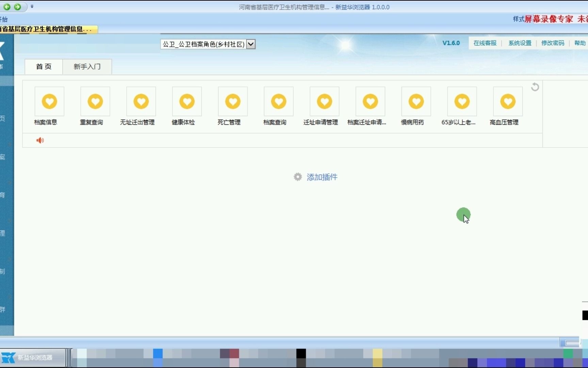This screenshot has width=588, height=368.
Task: Click the 添加插件 link
Action: (x=322, y=177)
